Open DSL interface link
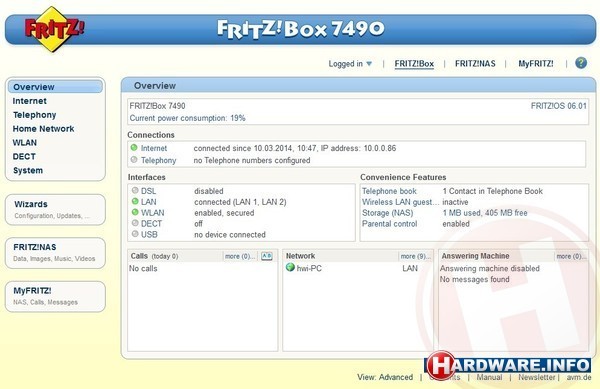Screen dimensions: 600x389 point(148,191)
